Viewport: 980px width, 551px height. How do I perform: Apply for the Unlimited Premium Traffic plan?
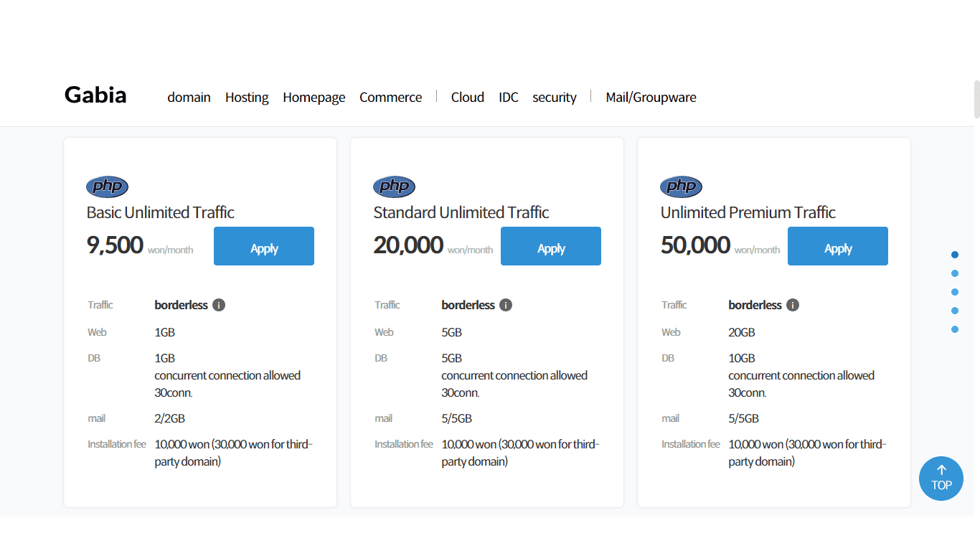pos(838,246)
